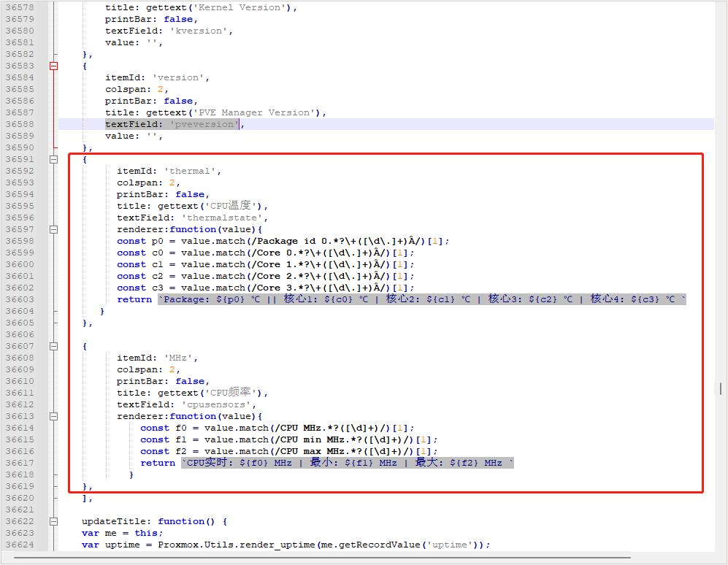728x565 pixels.
Task: Click the 'CPU实时' return template string
Action: pos(348,463)
